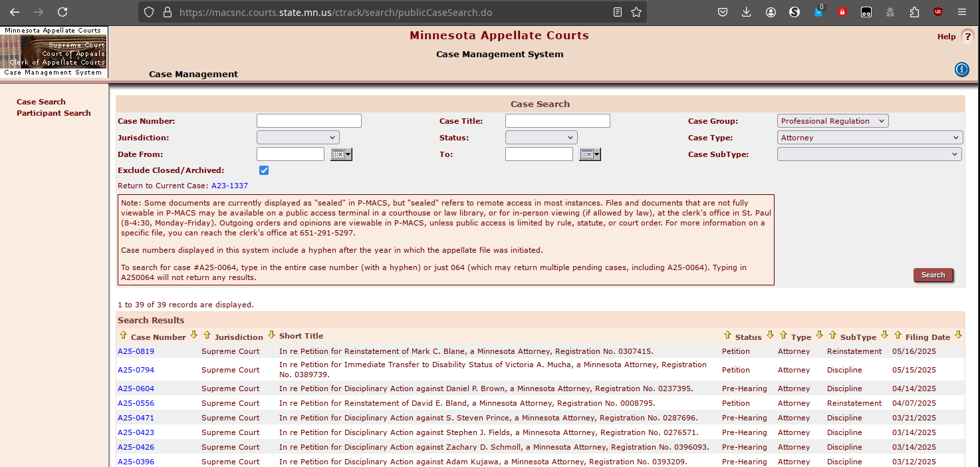The width and height of the screenshot is (980, 467).
Task: Save the page to Pocket
Action: (723, 12)
